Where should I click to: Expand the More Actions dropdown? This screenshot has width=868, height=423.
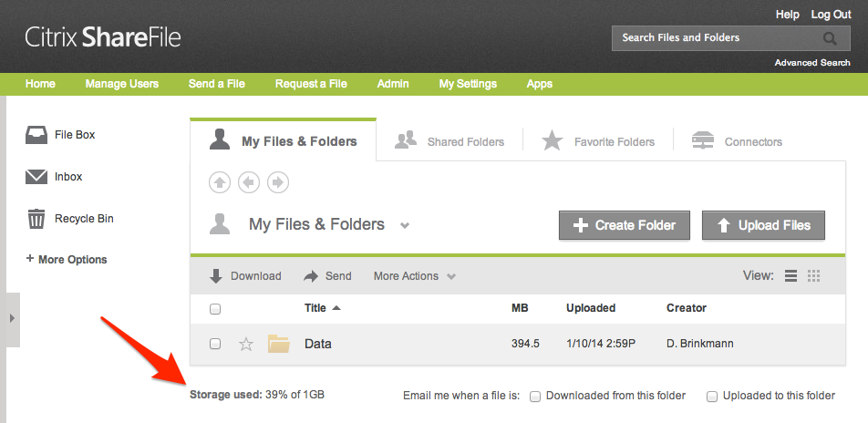(415, 276)
